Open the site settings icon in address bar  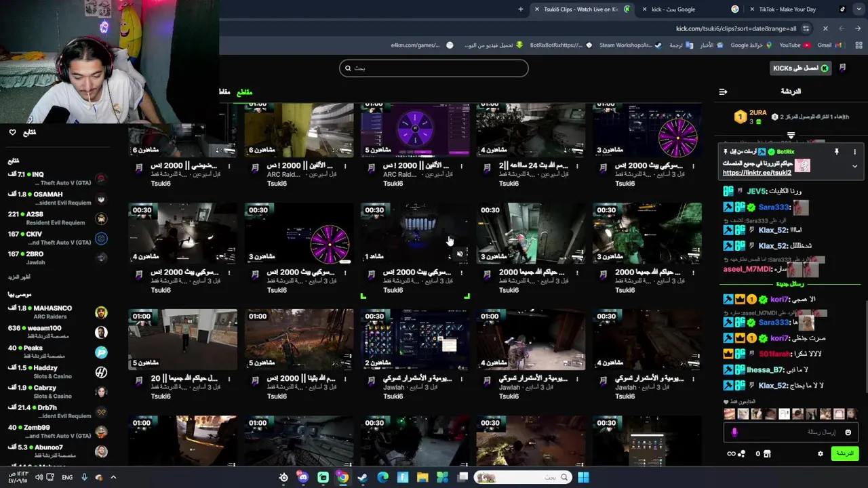pyautogui.click(x=806, y=28)
